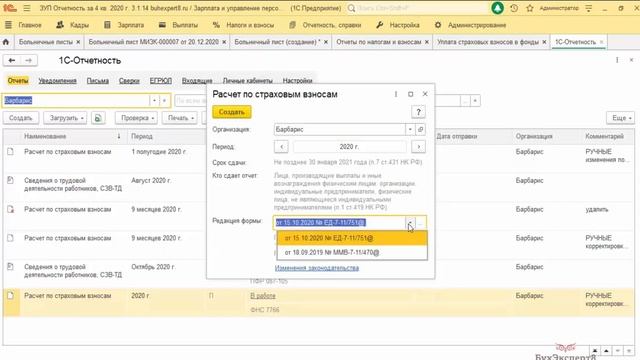The height and width of the screenshot is (360, 640).
Task: Select previous period with the left chevron
Action: (281, 147)
